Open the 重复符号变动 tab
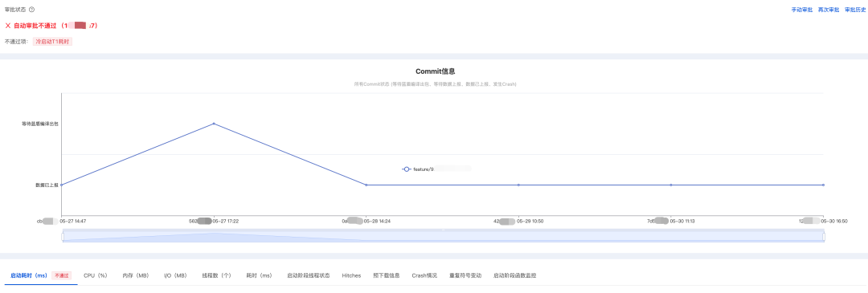This screenshot has height=293, width=868. (465, 275)
